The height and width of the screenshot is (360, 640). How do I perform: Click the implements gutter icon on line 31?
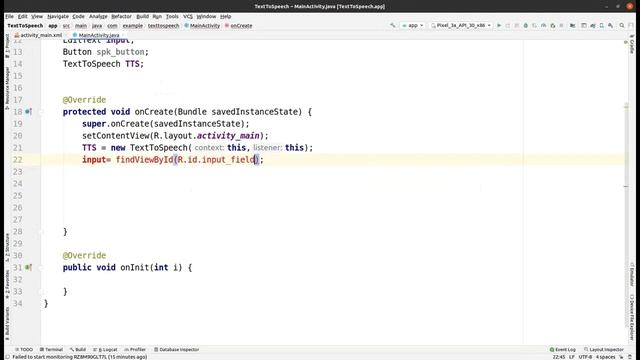28,267
